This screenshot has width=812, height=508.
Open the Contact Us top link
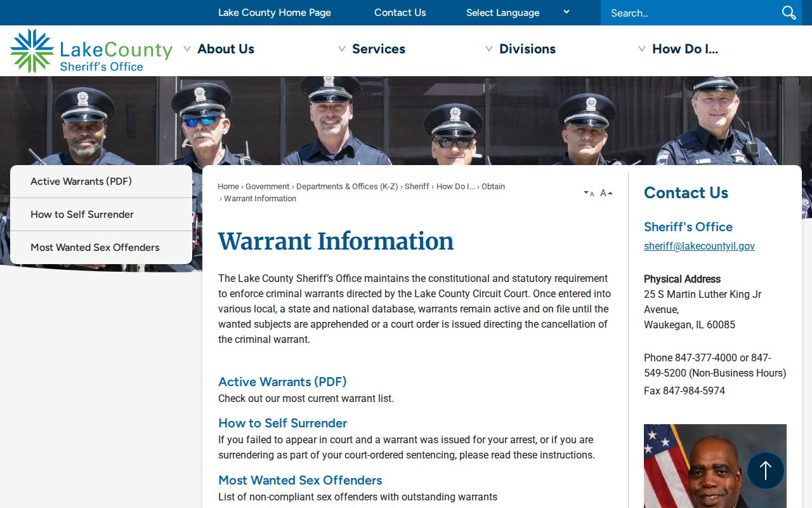[x=400, y=13]
